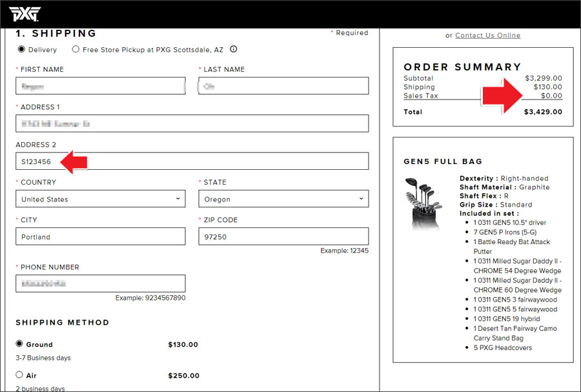Click the 'Shaft Material : Graphite' line

504,187
